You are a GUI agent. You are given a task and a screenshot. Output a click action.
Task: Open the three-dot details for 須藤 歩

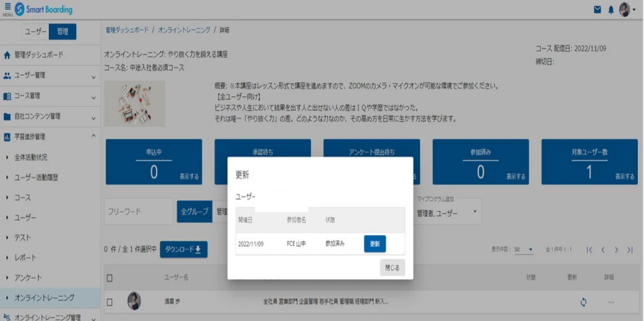[611, 302]
